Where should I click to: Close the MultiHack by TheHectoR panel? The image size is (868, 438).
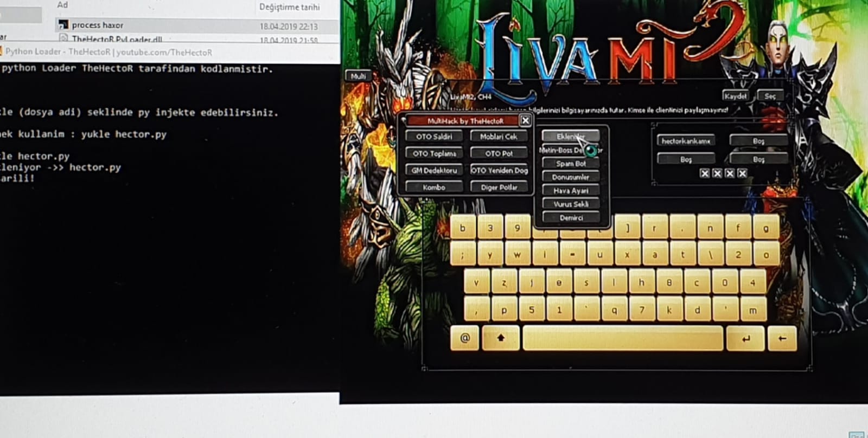(x=525, y=120)
